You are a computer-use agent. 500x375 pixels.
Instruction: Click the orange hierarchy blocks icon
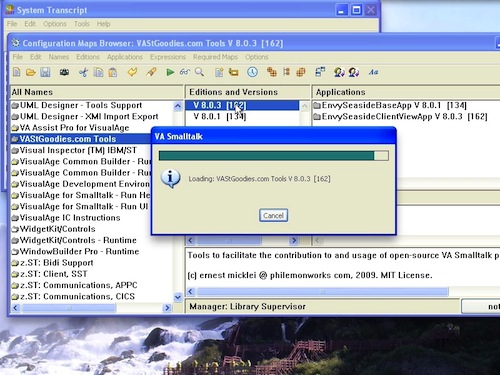[272, 72]
